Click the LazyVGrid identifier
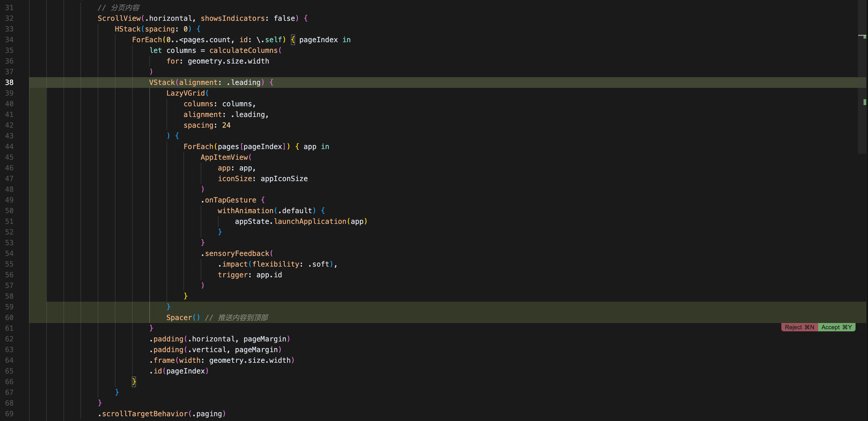 (185, 93)
